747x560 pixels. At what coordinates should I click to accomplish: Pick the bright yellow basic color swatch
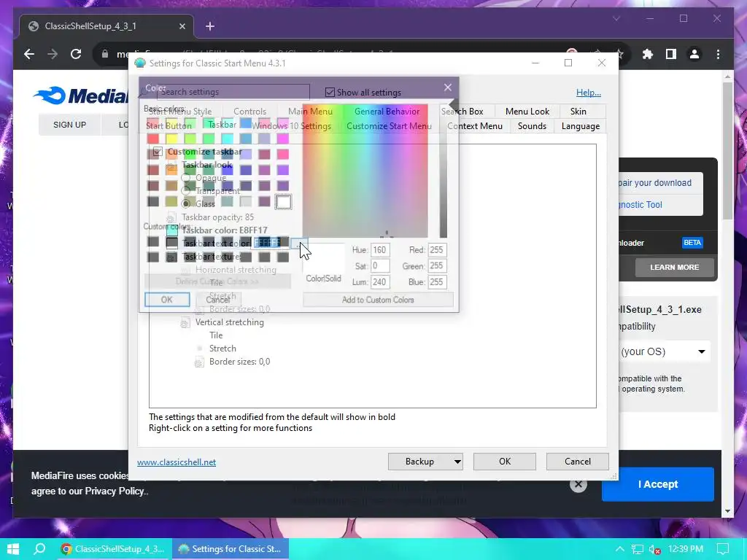point(171,139)
